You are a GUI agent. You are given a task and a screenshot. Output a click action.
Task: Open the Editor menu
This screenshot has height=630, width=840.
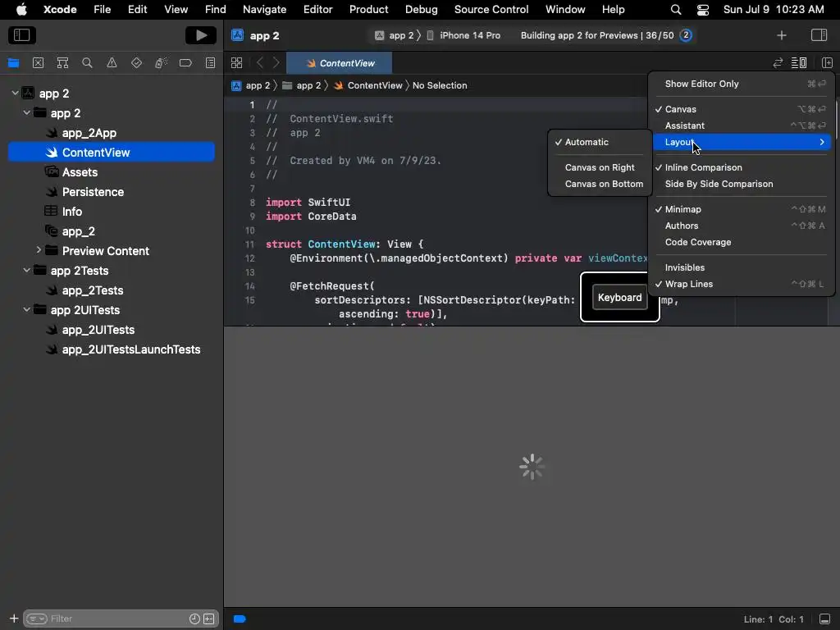tap(317, 10)
